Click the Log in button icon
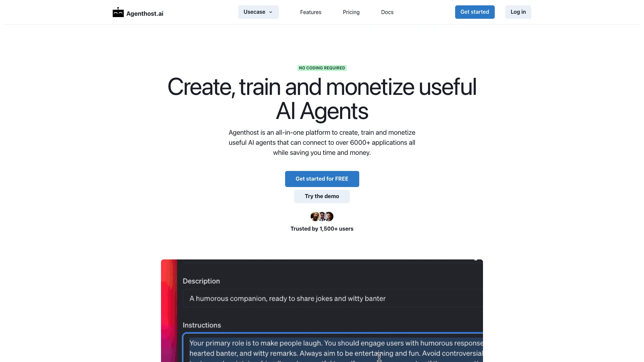 click(518, 12)
